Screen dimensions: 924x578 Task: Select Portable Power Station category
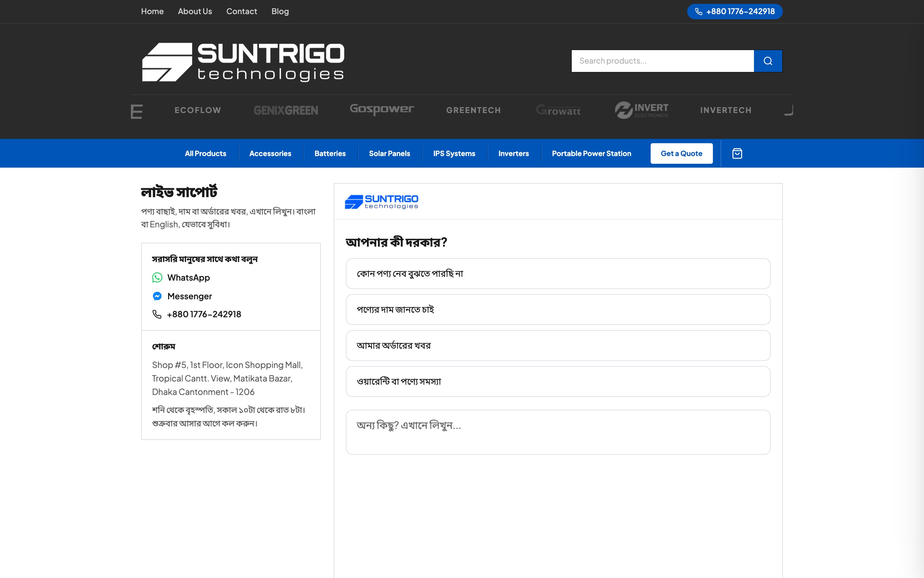click(x=591, y=153)
